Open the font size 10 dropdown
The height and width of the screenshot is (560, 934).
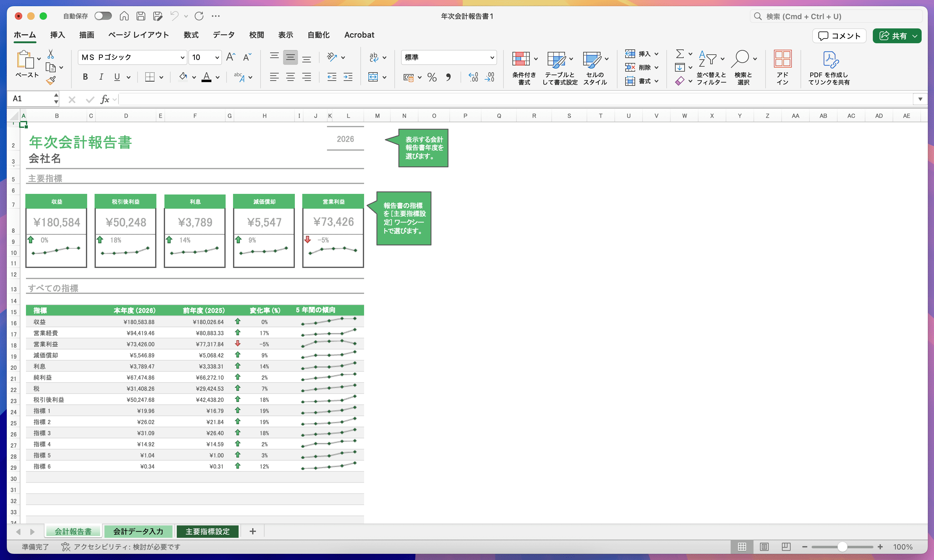[x=217, y=57]
